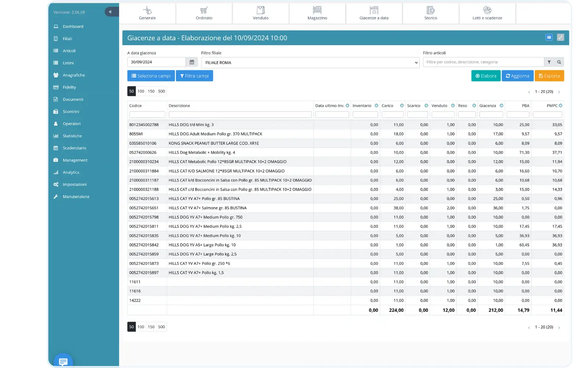This screenshot has width=588, height=368.
Task: Click the Management briefcase icon
Action: point(56,160)
